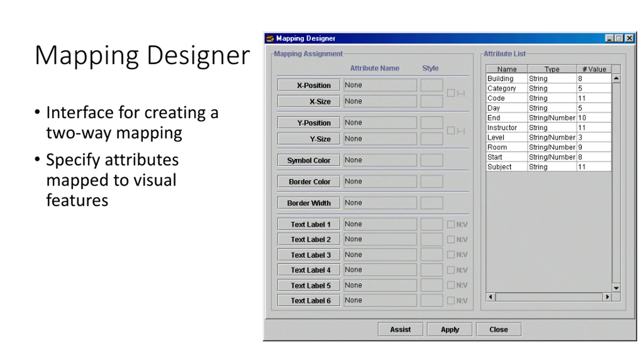This screenshot has height=362, width=644.
Task: Enable N:V for Text Label 3
Action: pyautogui.click(x=451, y=255)
